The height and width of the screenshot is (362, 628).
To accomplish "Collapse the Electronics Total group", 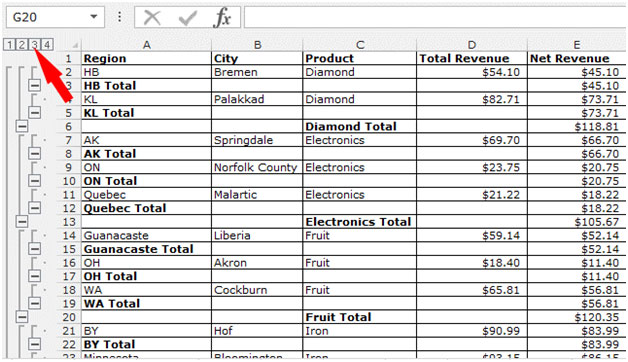I will [22, 221].
